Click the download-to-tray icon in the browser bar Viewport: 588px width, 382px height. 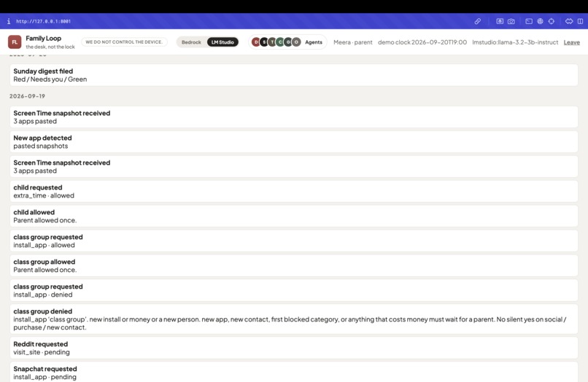pyautogui.click(x=500, y=21)
